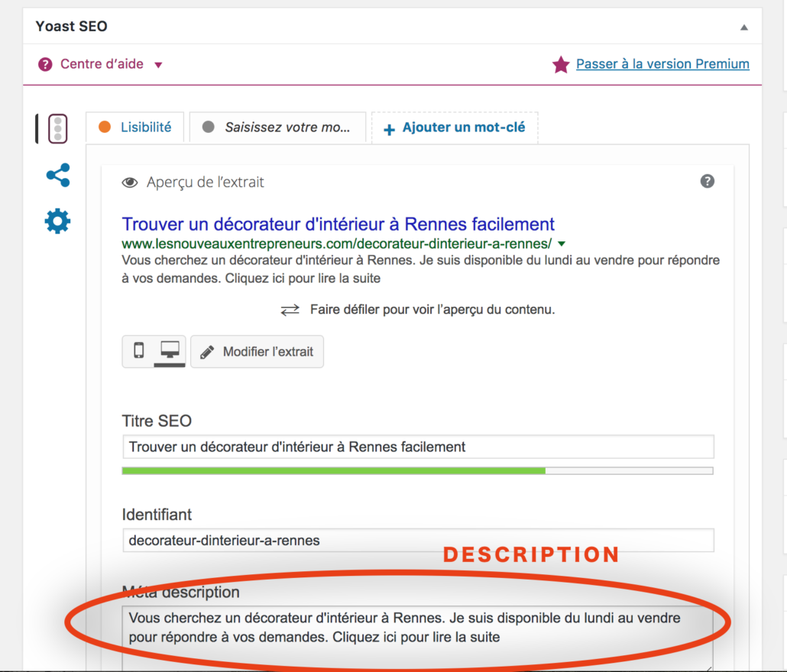Open the Passer à la version Premium link
The width and height of the screenshot is (787, 672).
[x=662, y=64]
